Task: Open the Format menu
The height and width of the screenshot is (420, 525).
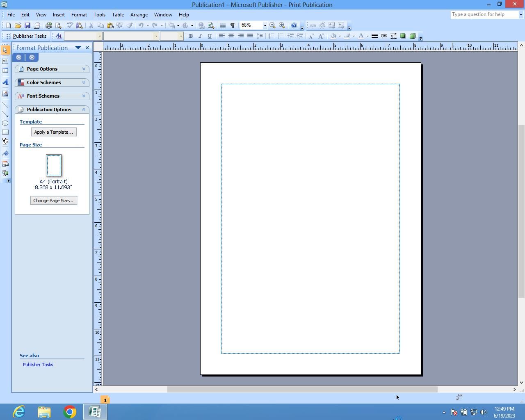Action: [79, 15]
